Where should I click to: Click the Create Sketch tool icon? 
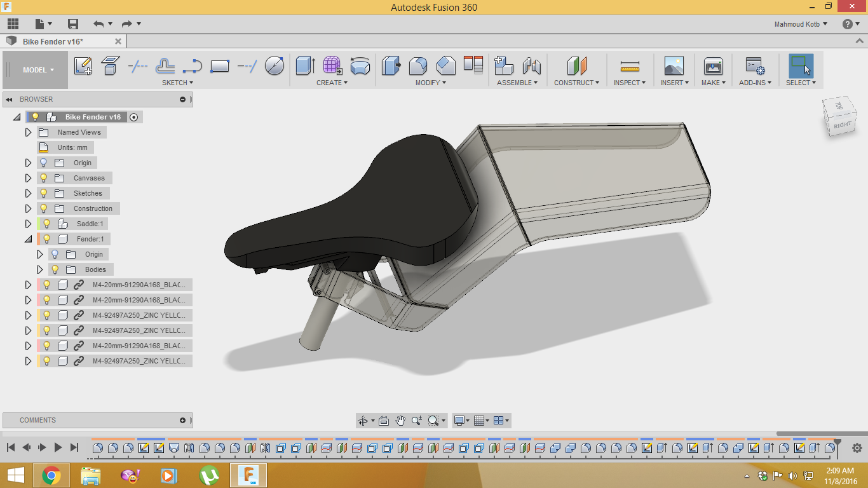(83, 65)
